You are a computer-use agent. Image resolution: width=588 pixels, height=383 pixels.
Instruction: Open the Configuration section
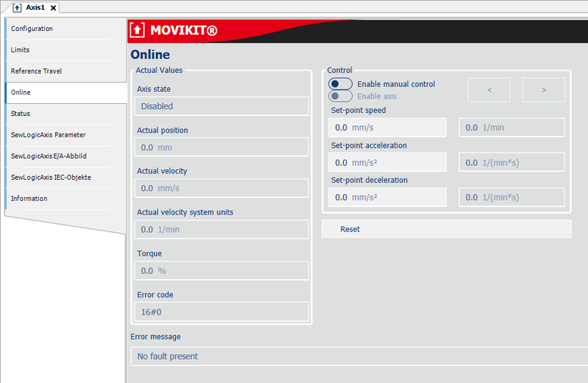tap(32, 29)
